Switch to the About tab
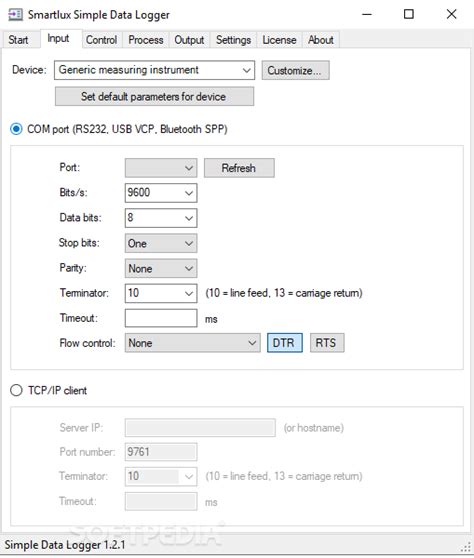 pos(321,40)
